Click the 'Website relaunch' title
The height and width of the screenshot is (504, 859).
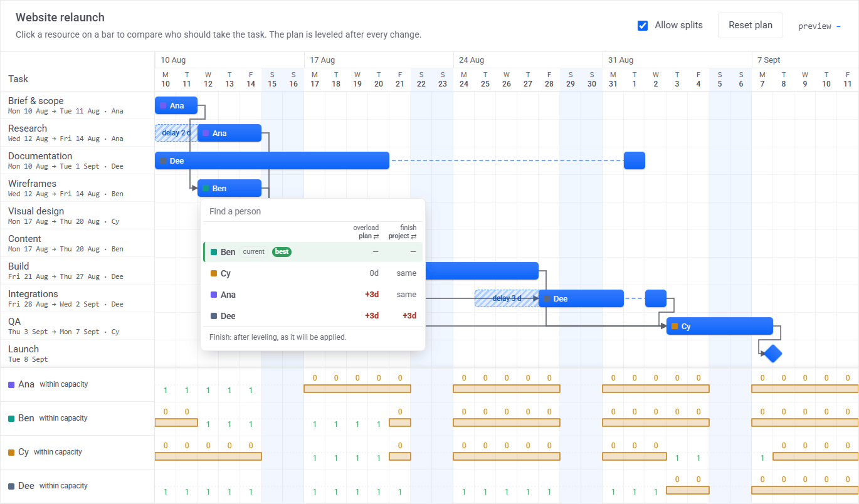point(60,18)
